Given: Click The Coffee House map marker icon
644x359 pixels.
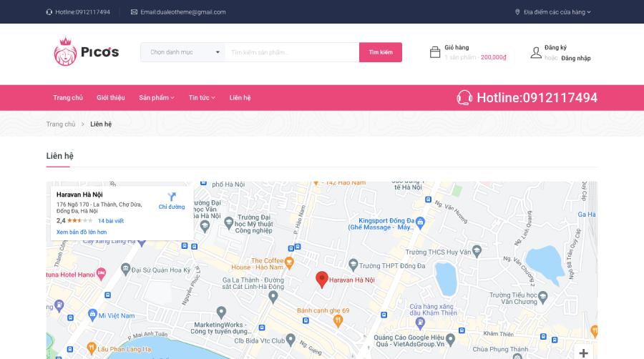Looking at the screenshot, I should point(289,262).
